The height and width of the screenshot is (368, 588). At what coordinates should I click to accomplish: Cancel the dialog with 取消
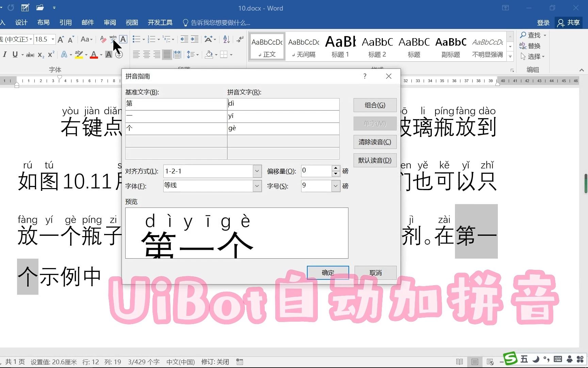(x=375, y=273)
